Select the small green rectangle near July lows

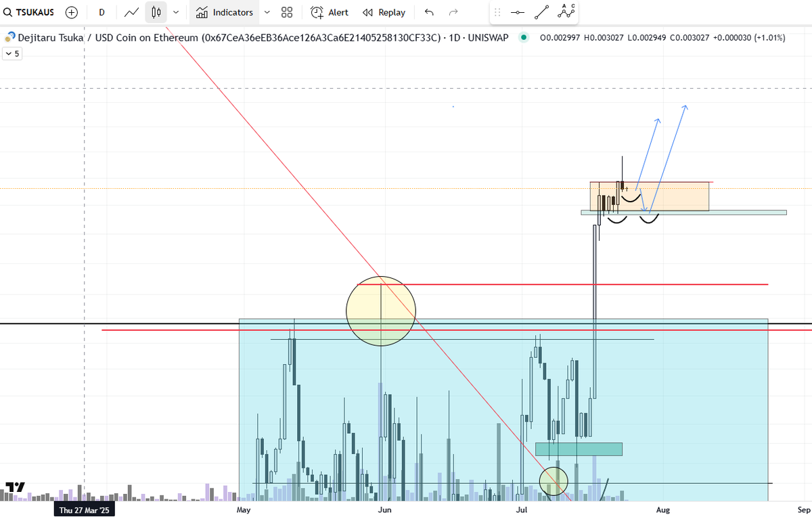[579, 449]
